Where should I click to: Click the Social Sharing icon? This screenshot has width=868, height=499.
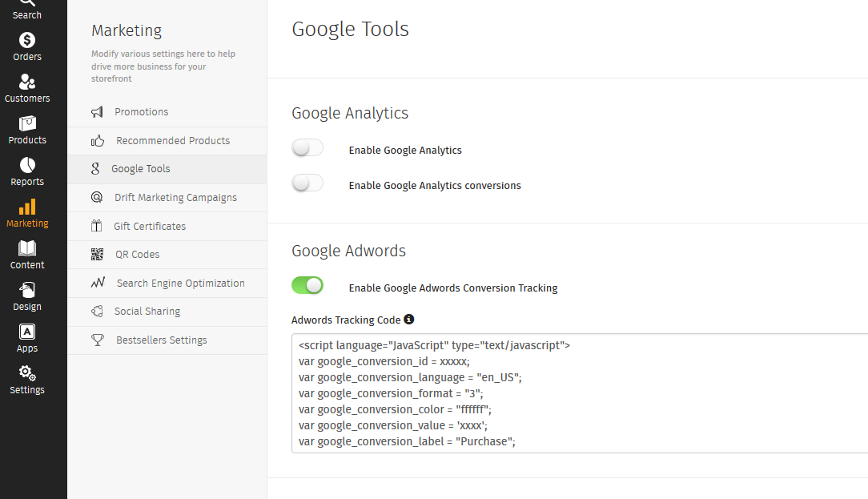(x=97, y=312)
